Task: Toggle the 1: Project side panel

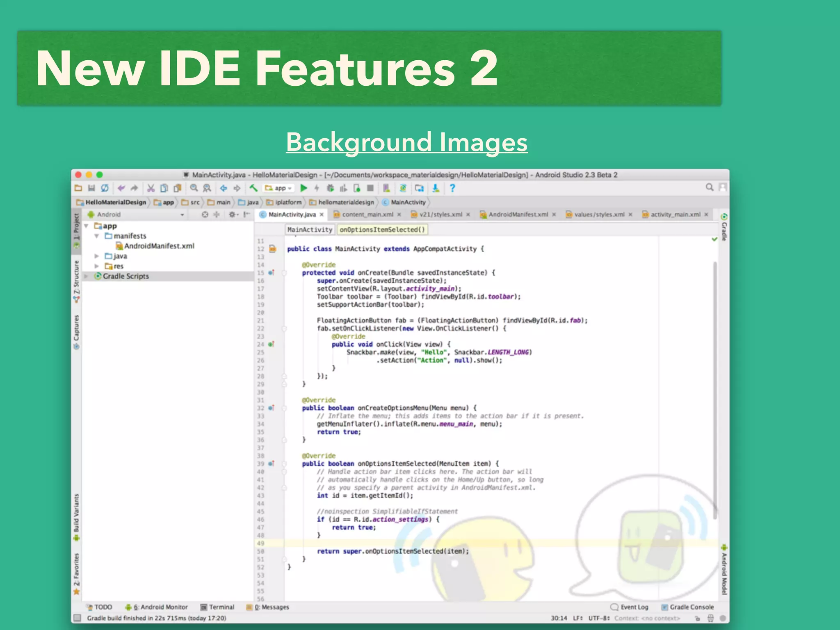Action: pyautogui.click(x=76, y=231)
